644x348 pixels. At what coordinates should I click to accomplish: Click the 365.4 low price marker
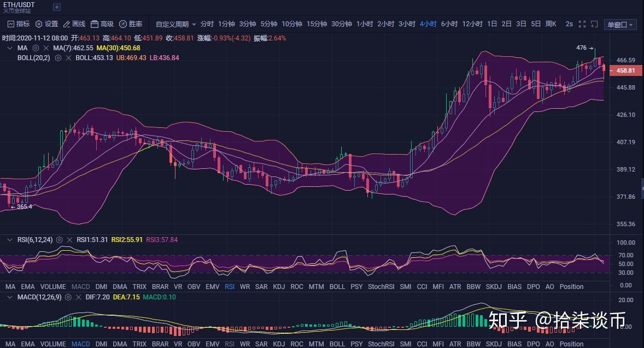tap(21, 207)
